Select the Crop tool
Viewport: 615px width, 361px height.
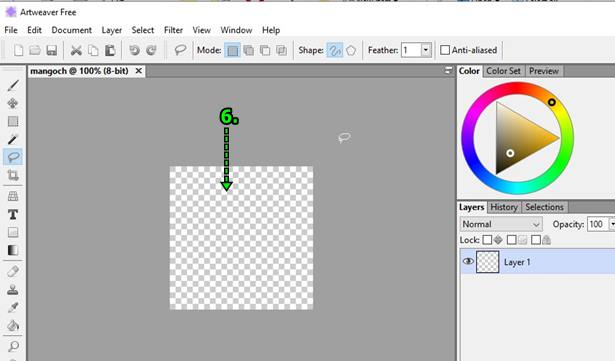click(13, 175)
